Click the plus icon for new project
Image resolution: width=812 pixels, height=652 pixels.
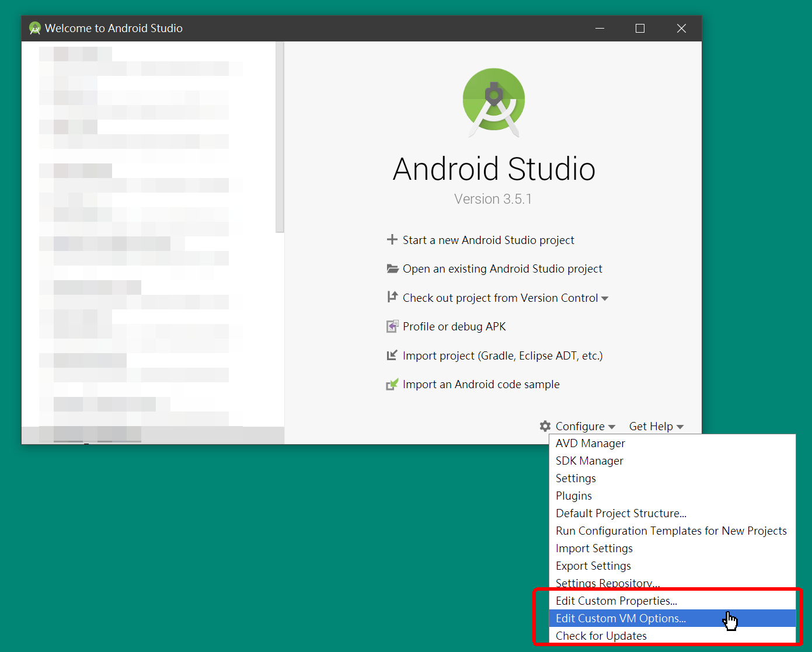coord(392,240)
